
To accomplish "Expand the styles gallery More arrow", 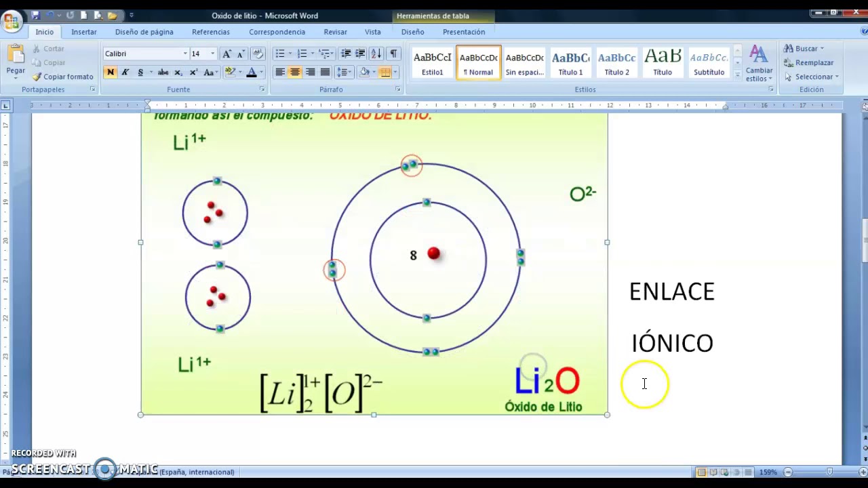I will (737, 77).
